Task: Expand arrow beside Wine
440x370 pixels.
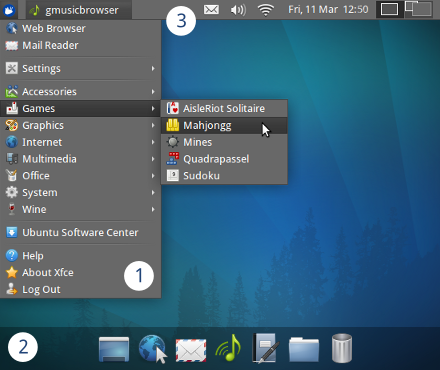Action: (x=153, y=209)
